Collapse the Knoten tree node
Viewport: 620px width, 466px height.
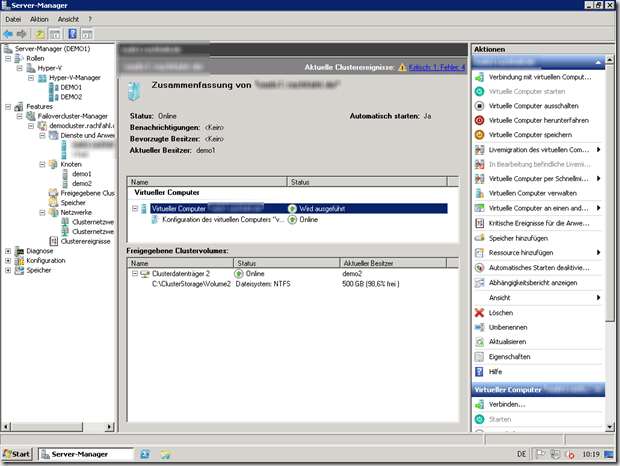(x=42, y=164)
